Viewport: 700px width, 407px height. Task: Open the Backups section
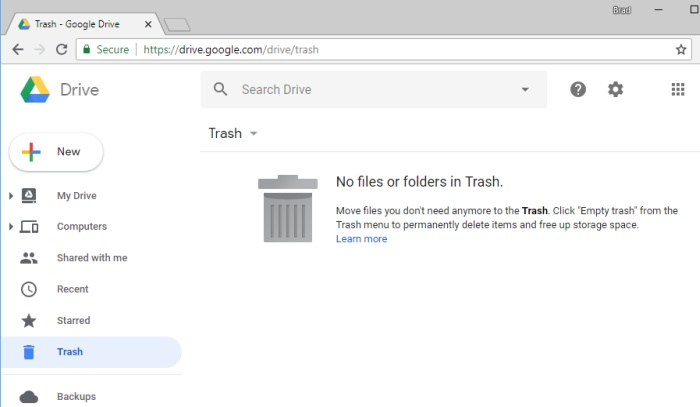[x=76, y=396]
